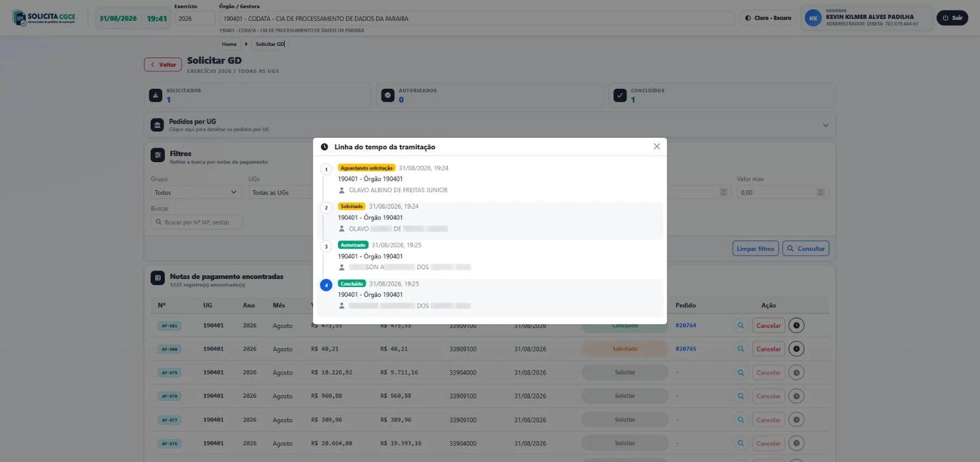Click the Concluídos check icon
The width and height of the screenshot is (980, 462).
point(620,95)
